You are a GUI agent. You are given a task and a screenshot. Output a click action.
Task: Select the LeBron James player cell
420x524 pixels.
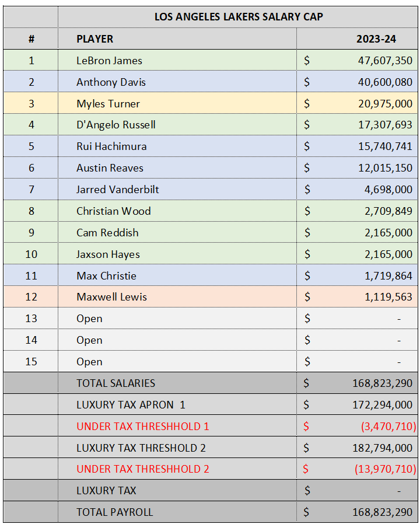177,61
